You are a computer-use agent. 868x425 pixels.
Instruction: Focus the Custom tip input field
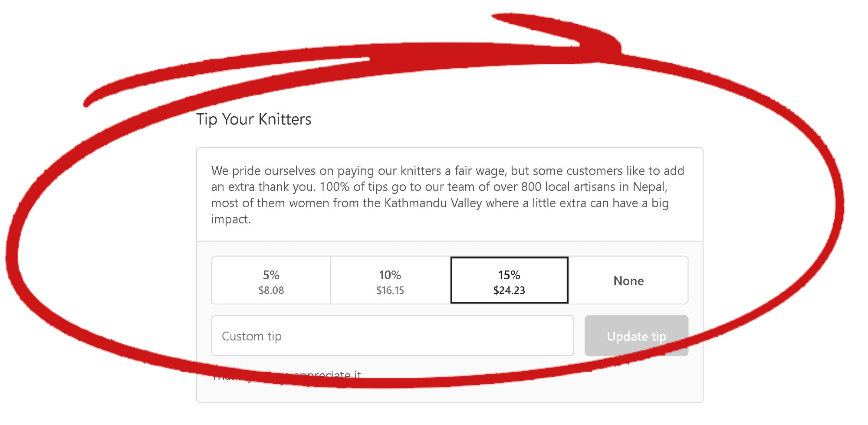pos(392,336)
